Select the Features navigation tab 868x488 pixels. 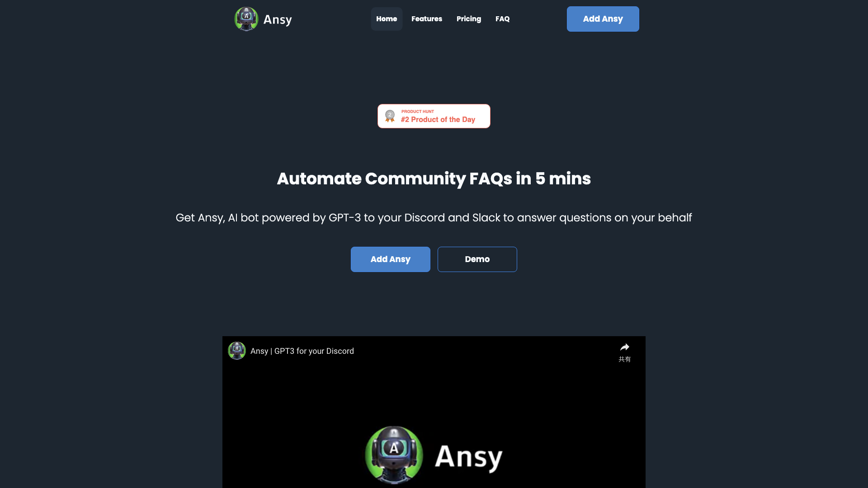click(x=427, y=19)
